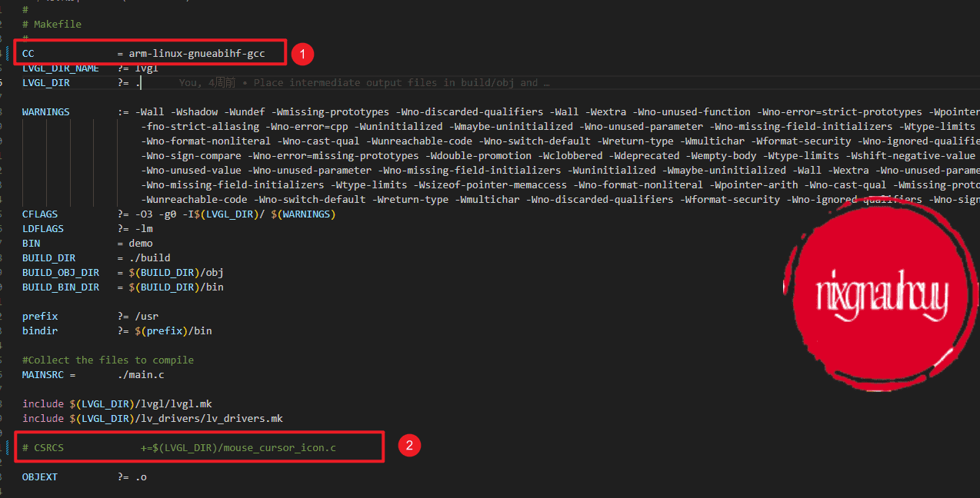Click the -Wno-error=strict-prototypes flag

pos(839,111)
